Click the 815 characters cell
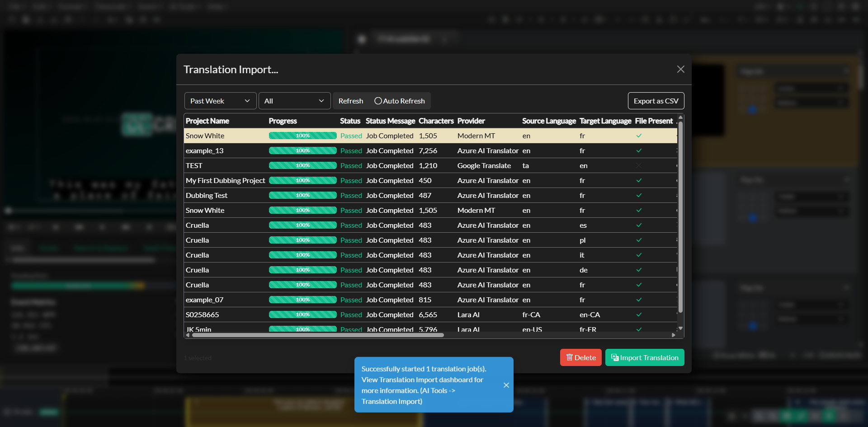The width and height of the screenshot is (868, 427). point(425,300)
